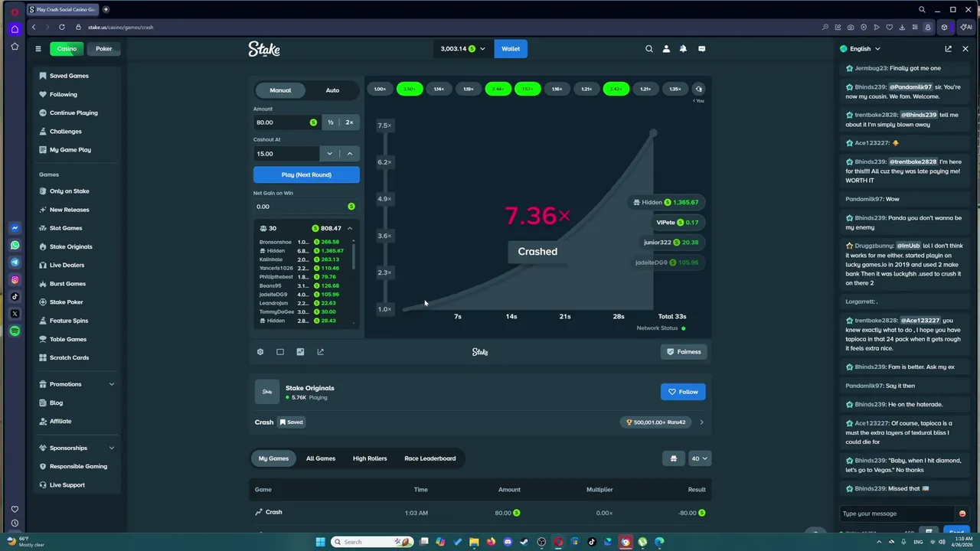Toggle the chat bubble icon in header
Image resolution: width=980 pixels, height=551 pixels.
tap(701, 49)
